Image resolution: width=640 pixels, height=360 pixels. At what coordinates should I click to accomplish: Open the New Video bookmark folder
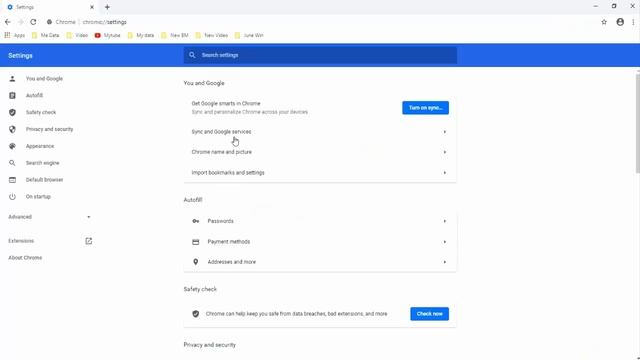point(211,36)
